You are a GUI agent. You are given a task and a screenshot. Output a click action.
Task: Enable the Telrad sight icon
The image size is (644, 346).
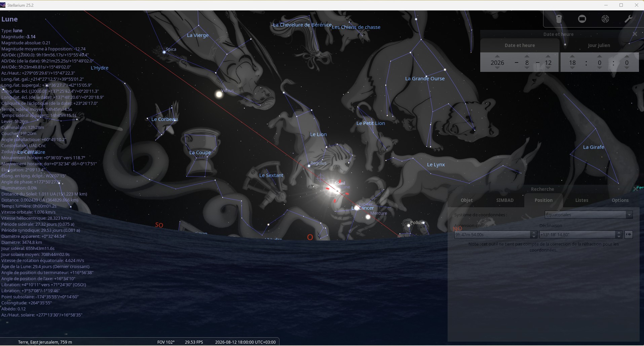[x=605, y=19]
